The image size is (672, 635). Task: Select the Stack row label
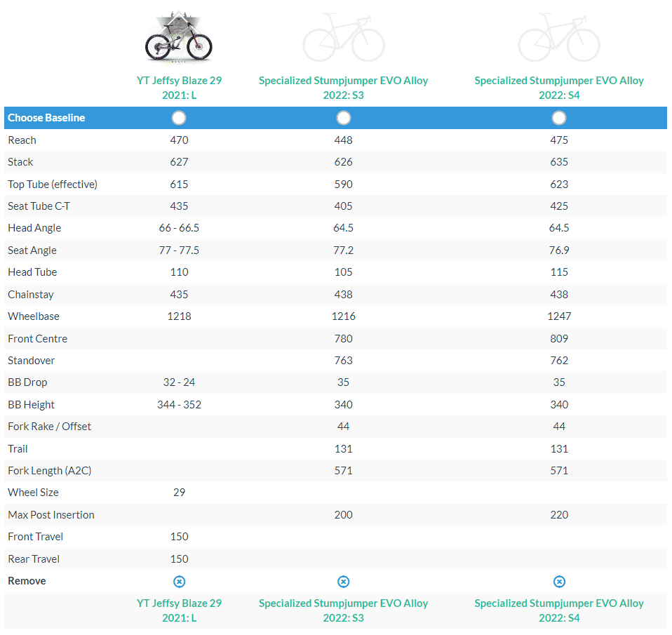pyautogui.click(x=20, y=162)
